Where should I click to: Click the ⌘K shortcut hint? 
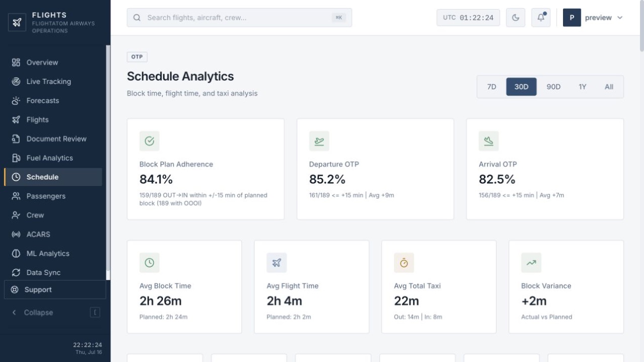click(x=339, y=18)
